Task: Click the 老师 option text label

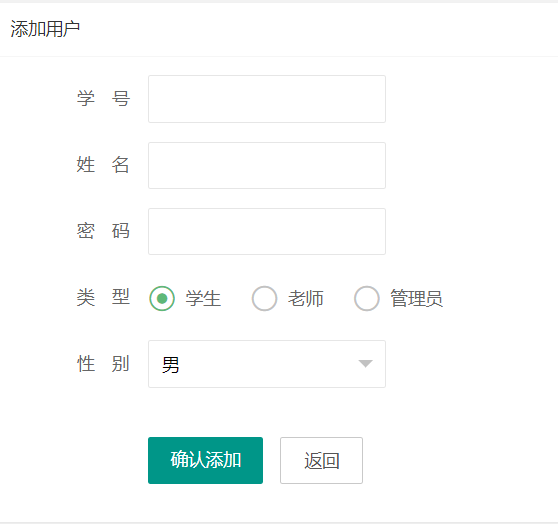Action: click(x=306, y=298)
